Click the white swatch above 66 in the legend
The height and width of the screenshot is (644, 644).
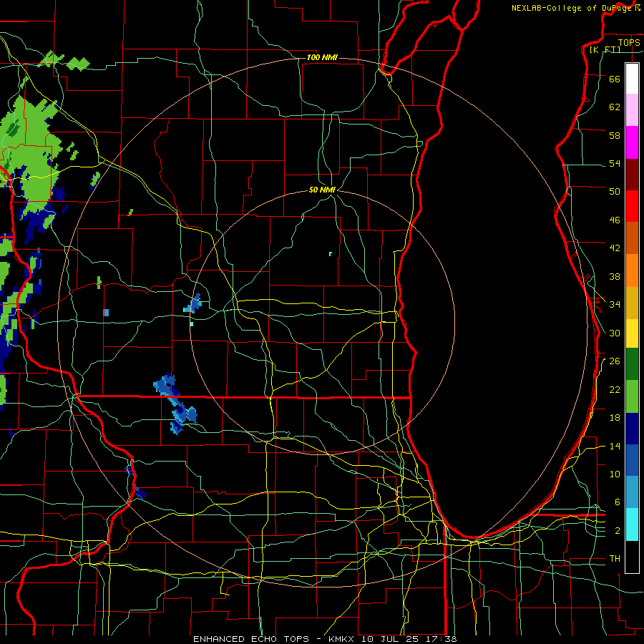(632, 79)
